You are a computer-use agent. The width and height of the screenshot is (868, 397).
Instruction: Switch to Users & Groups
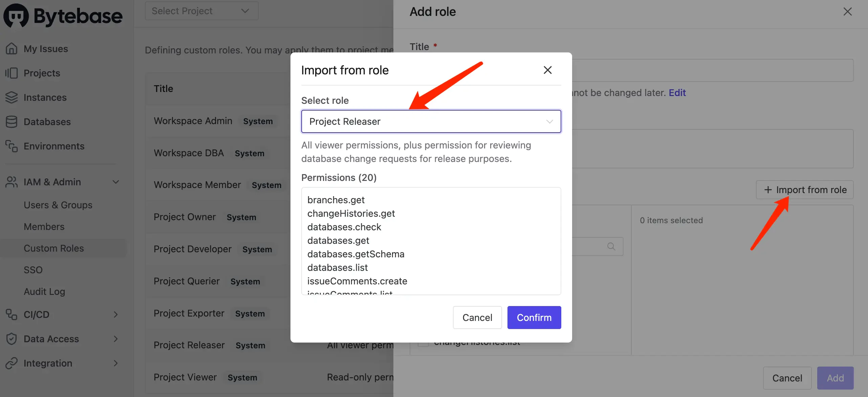click(58, 205)
